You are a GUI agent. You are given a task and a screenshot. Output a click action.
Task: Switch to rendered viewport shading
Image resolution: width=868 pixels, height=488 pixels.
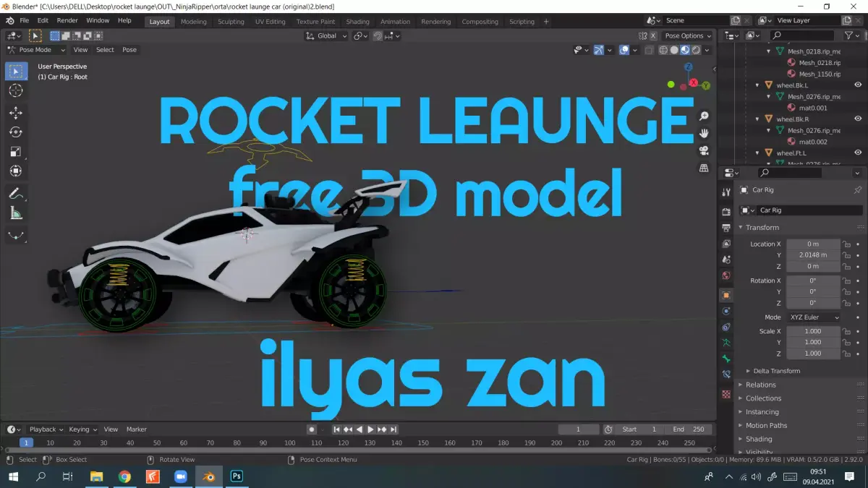click(696, 50)
